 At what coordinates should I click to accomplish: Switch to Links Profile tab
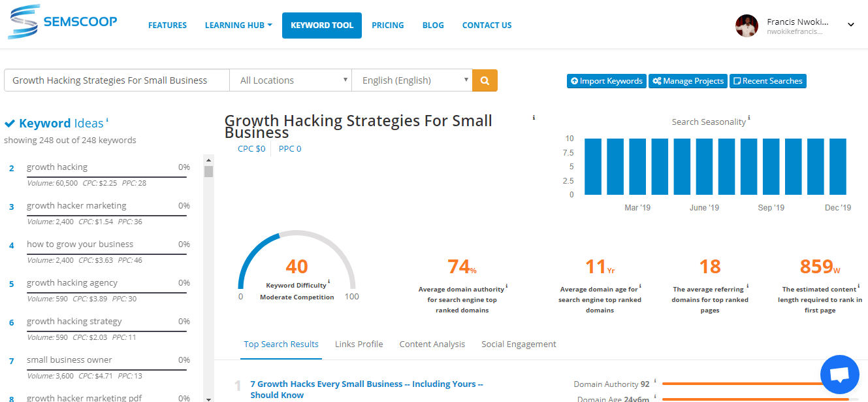pos(359,344)
